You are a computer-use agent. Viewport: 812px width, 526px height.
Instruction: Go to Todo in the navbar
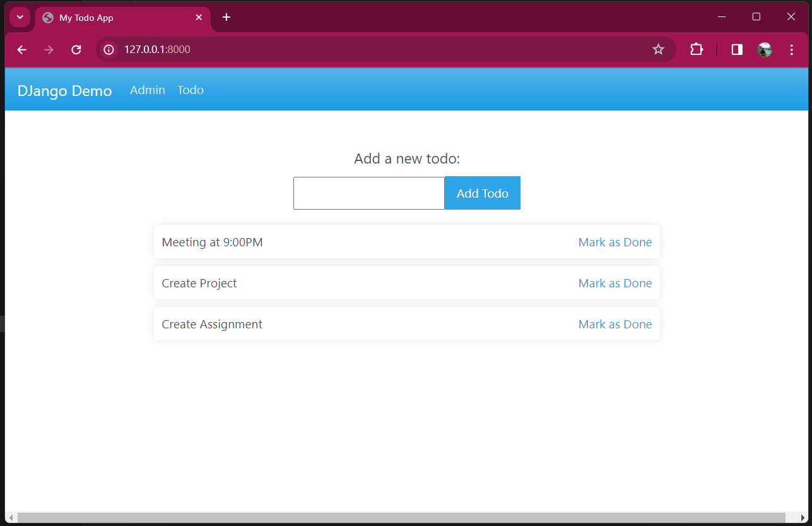(x=191, y=90)
